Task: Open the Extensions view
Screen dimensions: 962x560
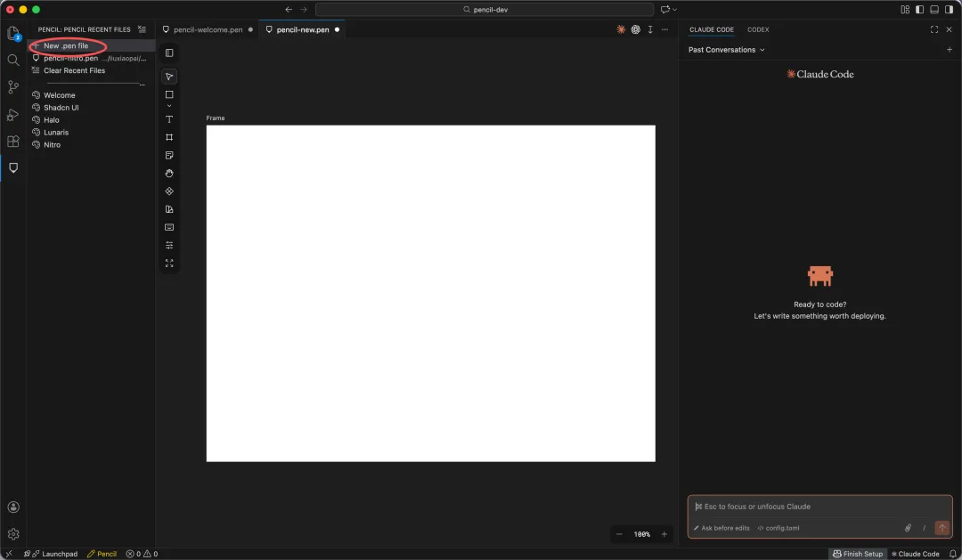Action: tap(12, 141)
